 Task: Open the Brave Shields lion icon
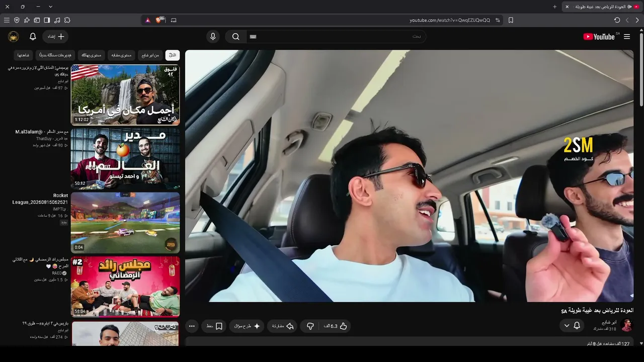pos(159,20)
